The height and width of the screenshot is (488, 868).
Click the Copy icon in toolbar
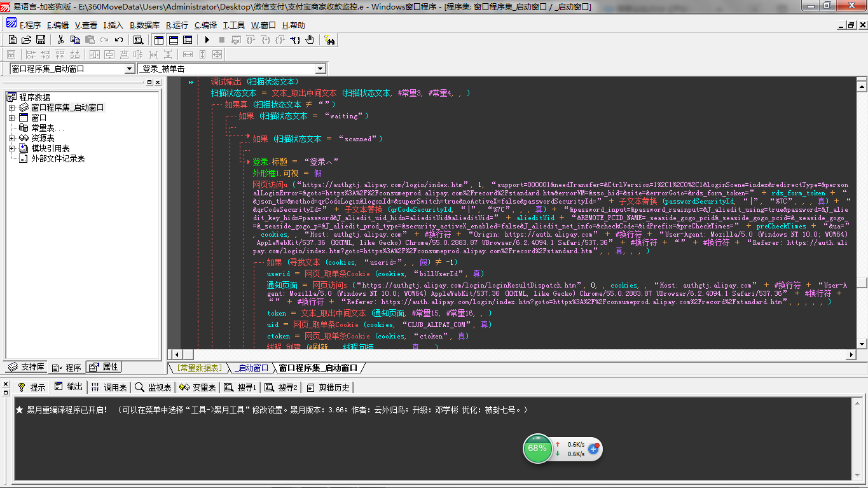click(x=75, y=39)
